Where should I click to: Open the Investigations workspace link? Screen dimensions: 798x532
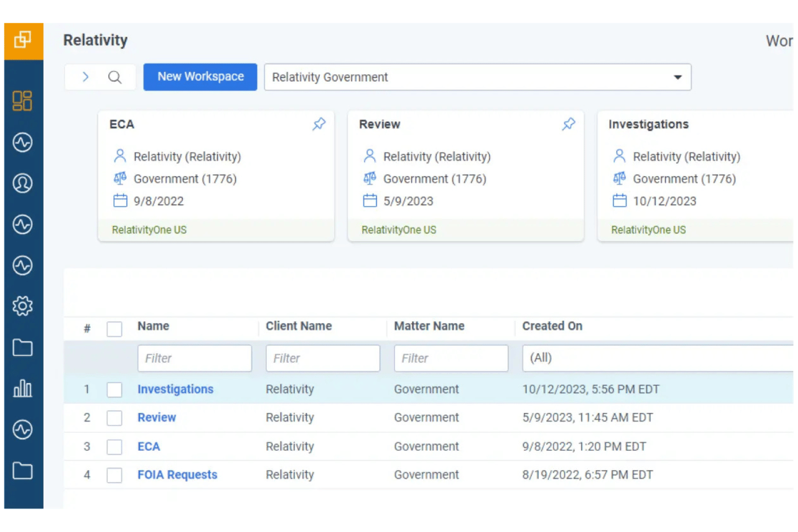[x=175, y=389]
